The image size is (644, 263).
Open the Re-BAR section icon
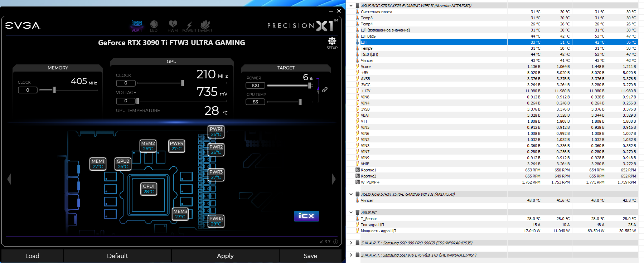(205, 26)
